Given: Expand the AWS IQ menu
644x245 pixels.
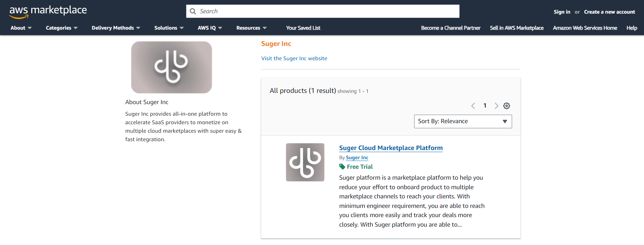Looking at the screenshot, I should [210, 28].
